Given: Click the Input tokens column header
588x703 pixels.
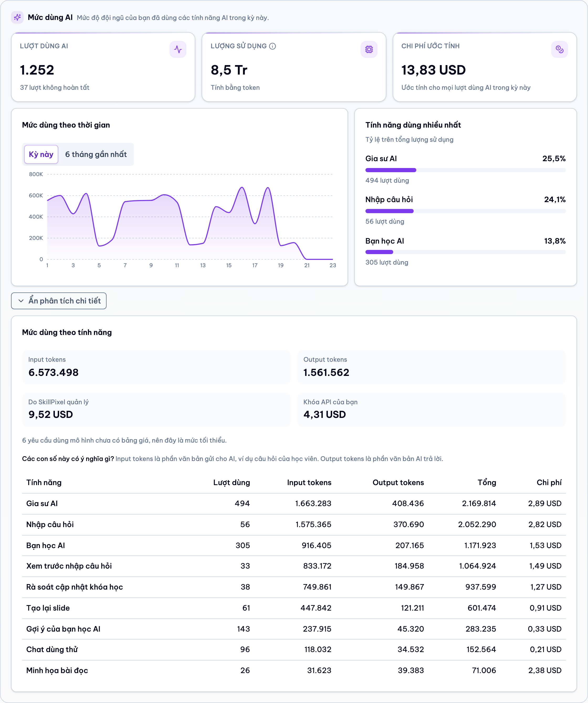Looking at the screenshot, I should [309, 482].
